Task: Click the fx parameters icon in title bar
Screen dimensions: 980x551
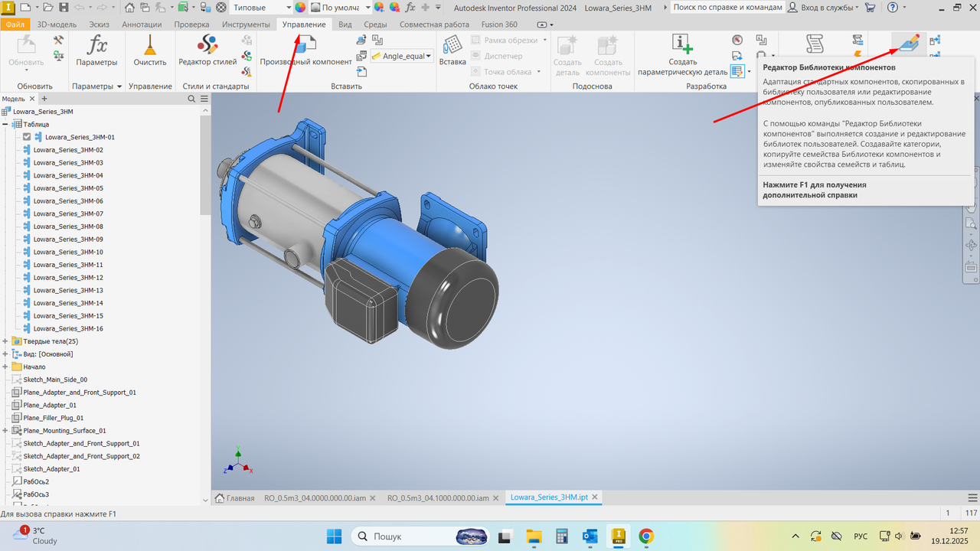Action: point(410,8)
